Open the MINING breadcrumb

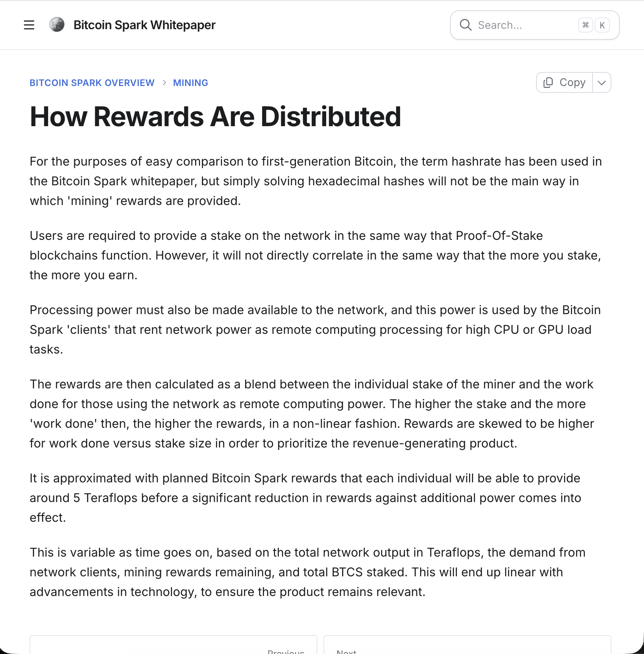[x=191, y=83]
